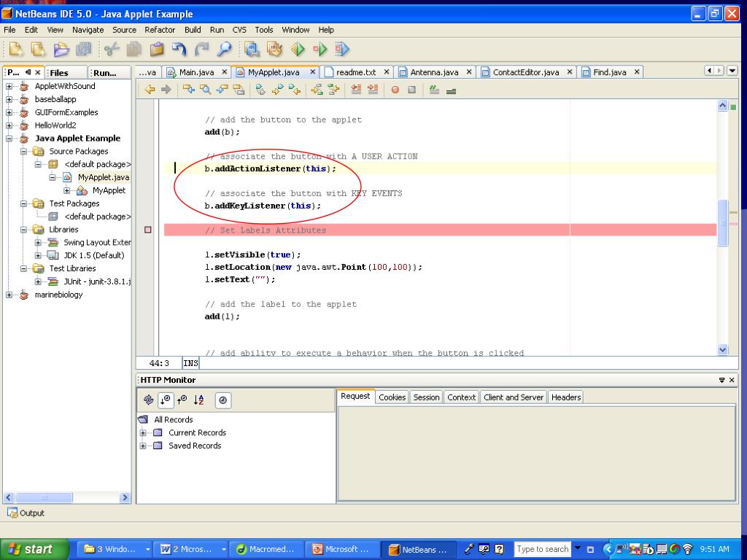Click the Copy toolbar icon
The width and height of the screenshot is (747, 560).
click(134, 49)
